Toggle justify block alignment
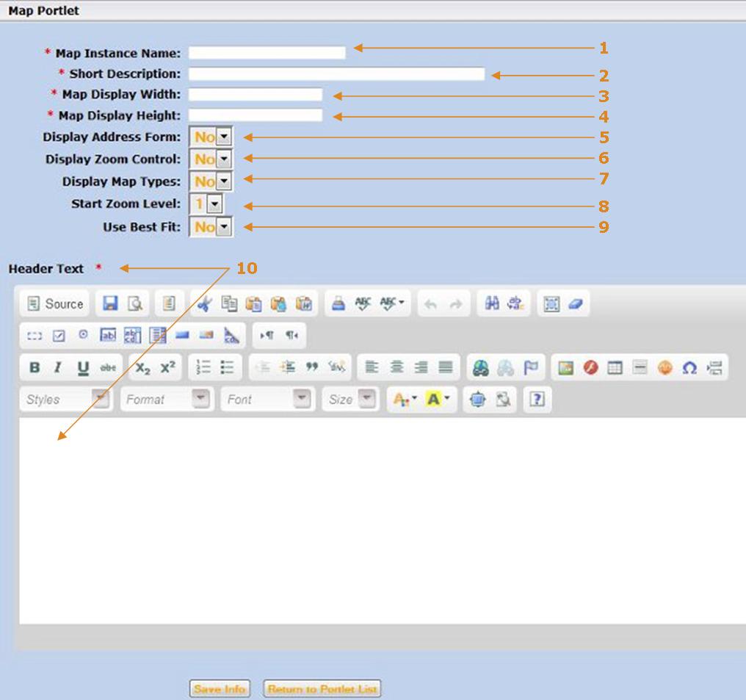 pos(446,367)
